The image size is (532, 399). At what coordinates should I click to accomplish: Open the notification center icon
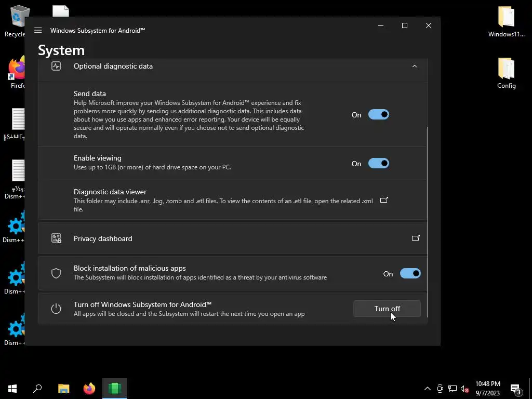[516, 390]
